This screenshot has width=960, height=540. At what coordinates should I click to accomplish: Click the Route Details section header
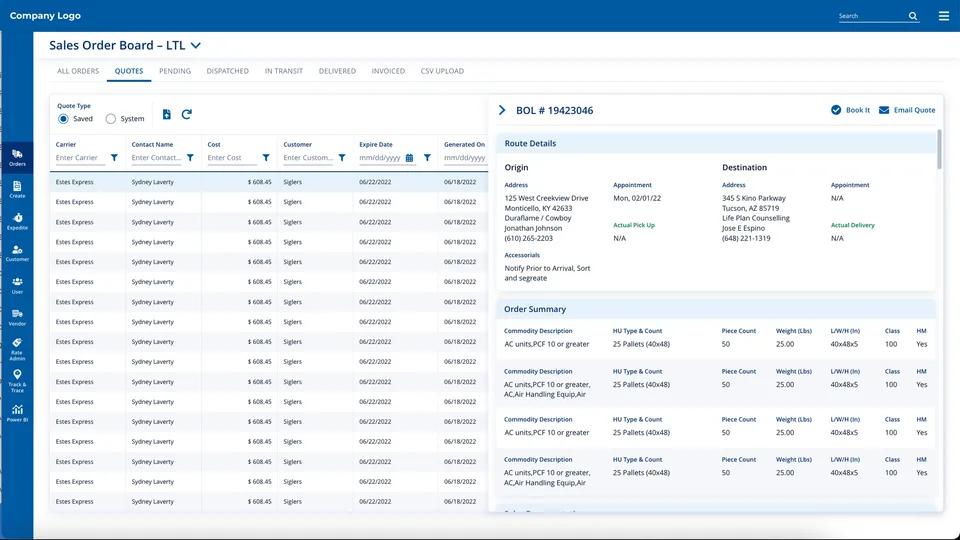click(715, 143)
